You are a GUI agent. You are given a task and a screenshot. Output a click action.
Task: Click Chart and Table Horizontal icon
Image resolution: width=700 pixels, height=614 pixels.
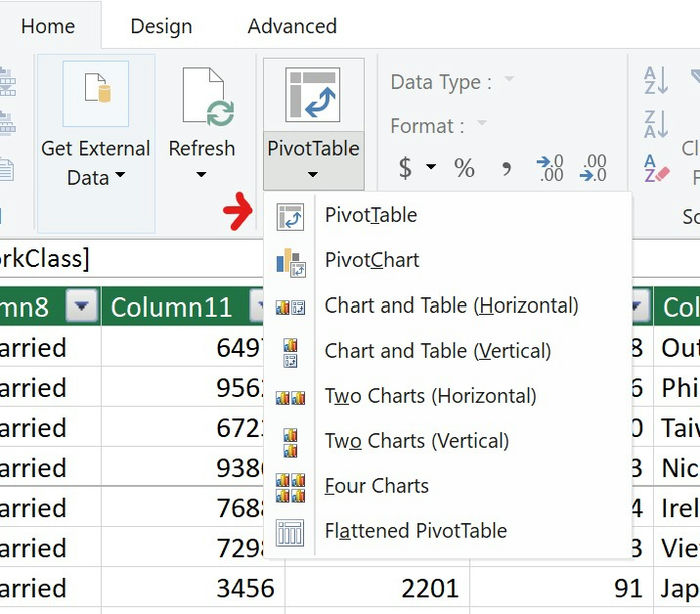pyautogui.click(x=291, y=307)
